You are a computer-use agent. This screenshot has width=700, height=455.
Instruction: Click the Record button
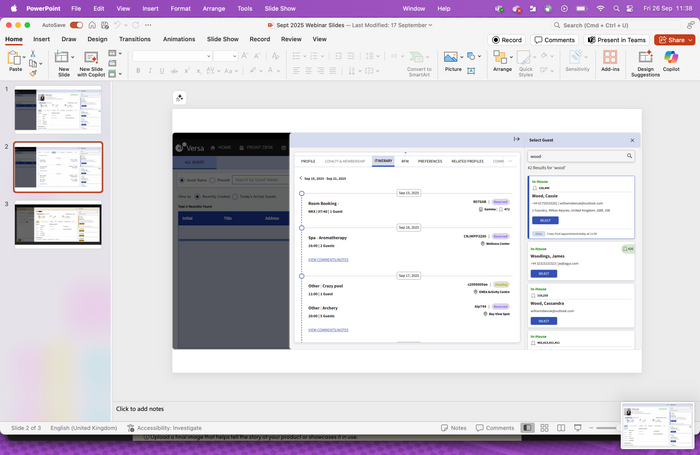pyautogui.click(x=506, y=40)
